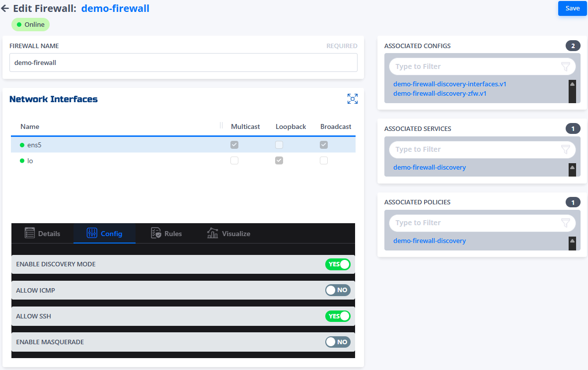The image size is (588, 370).
Task: Turn off Allow SSH switch
Action: point(338,316)
